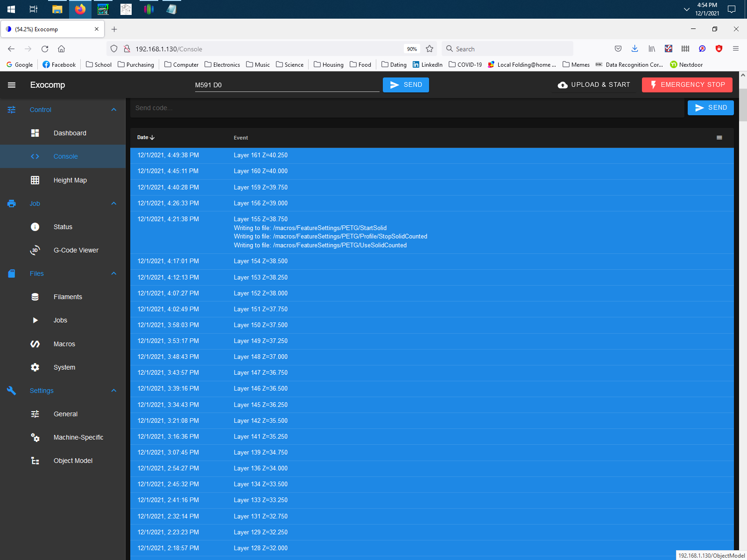
Task: Go to browser home page
Action: (x=61, y=49)
